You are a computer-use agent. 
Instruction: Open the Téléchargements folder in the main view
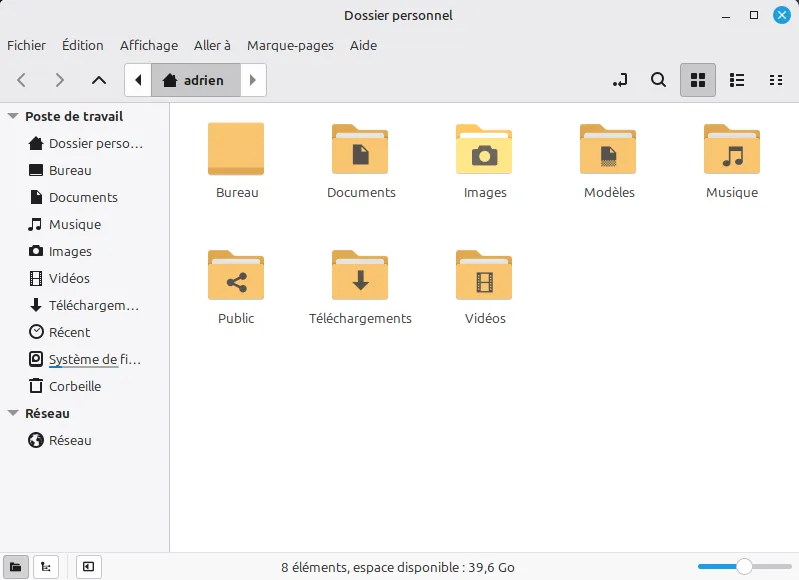click(360, 276)
